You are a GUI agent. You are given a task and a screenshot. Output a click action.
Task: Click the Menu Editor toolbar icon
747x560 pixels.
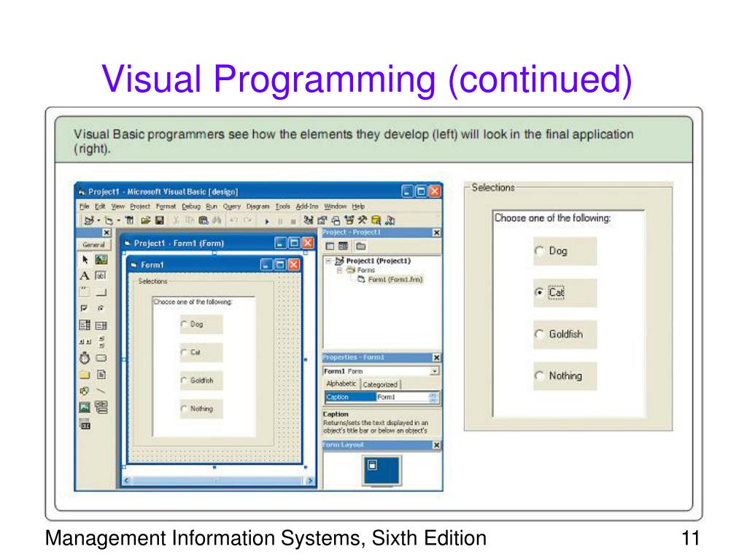pos(129,220)
